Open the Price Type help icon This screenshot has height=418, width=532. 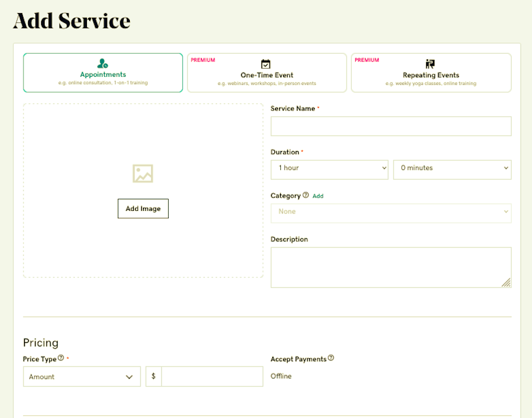click(61, 358)
